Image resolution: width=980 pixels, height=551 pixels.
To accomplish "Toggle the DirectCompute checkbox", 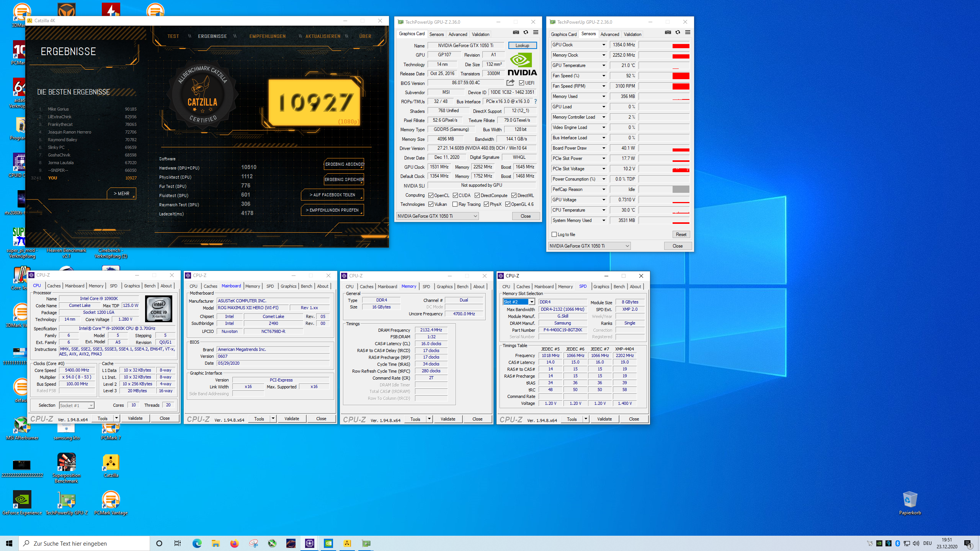I will tap(477, 196).
